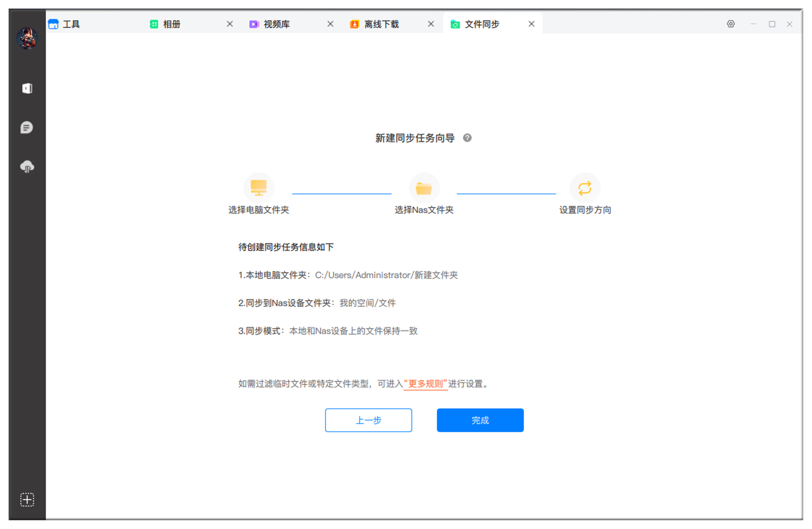Open the "更多规则" link
This screenshot has width=812, height=529.
click(x=425, y=384)
